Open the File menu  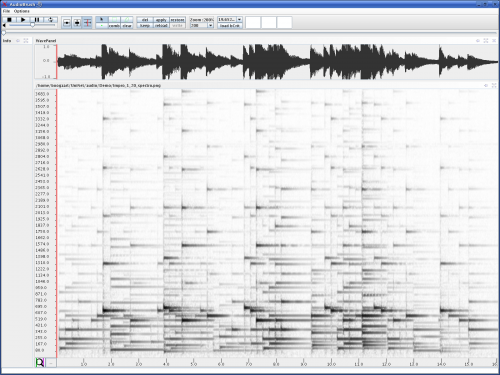[x=6, y=11]
